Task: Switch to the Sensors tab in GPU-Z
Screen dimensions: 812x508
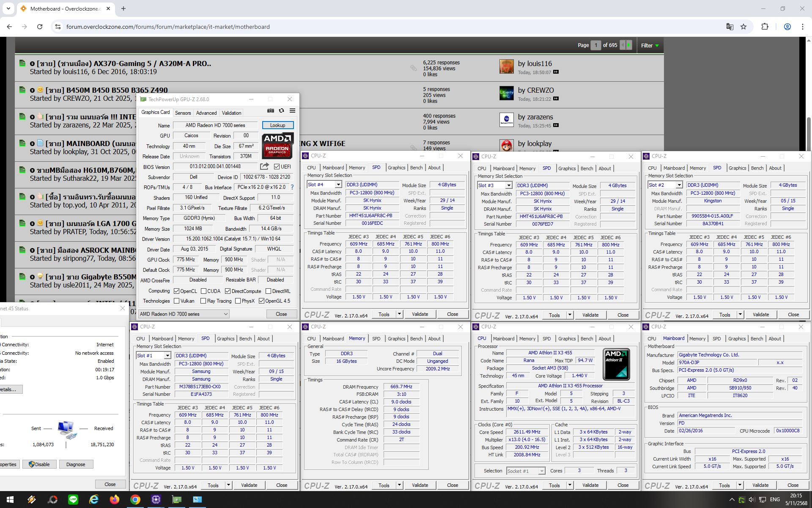Action: tap(183, 113)
